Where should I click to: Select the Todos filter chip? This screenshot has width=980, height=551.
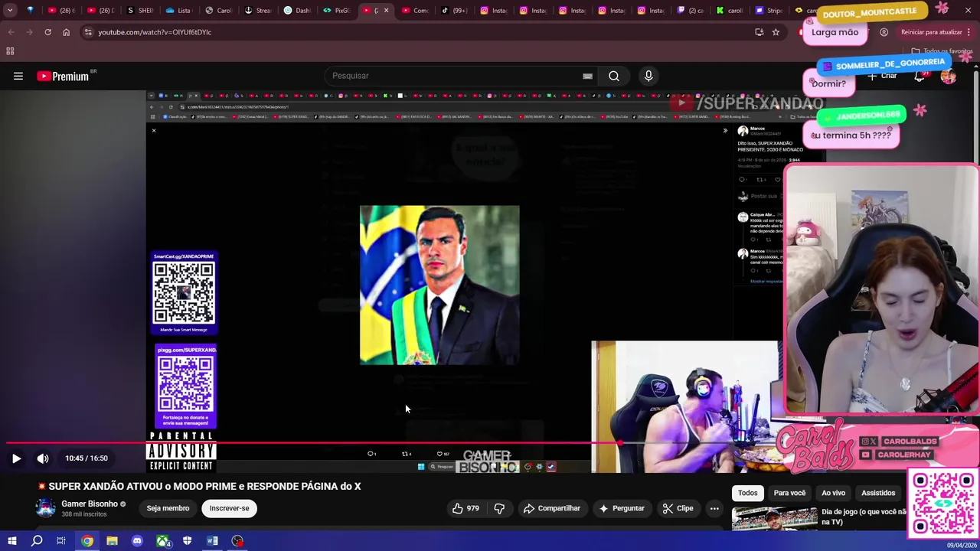click(x=747, y=493)
